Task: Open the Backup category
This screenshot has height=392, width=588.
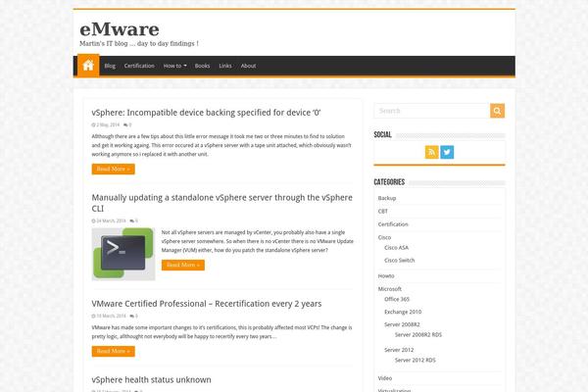Action: tap(387, 198)
